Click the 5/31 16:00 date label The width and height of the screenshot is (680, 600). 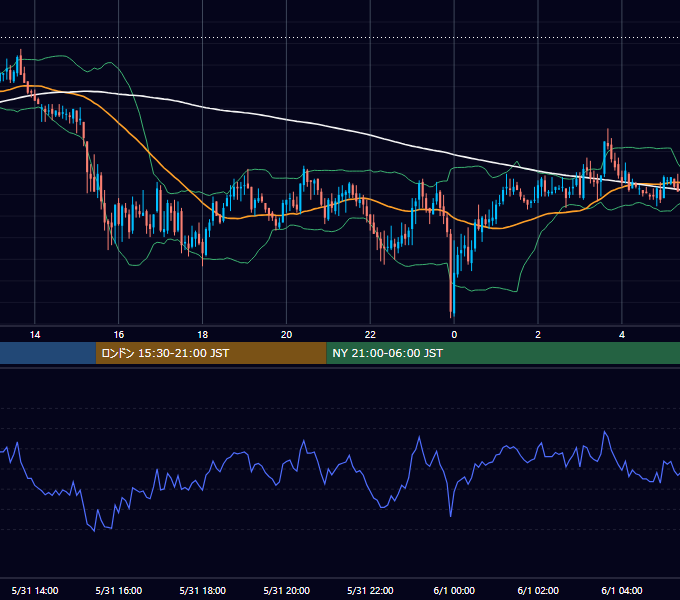118,590
